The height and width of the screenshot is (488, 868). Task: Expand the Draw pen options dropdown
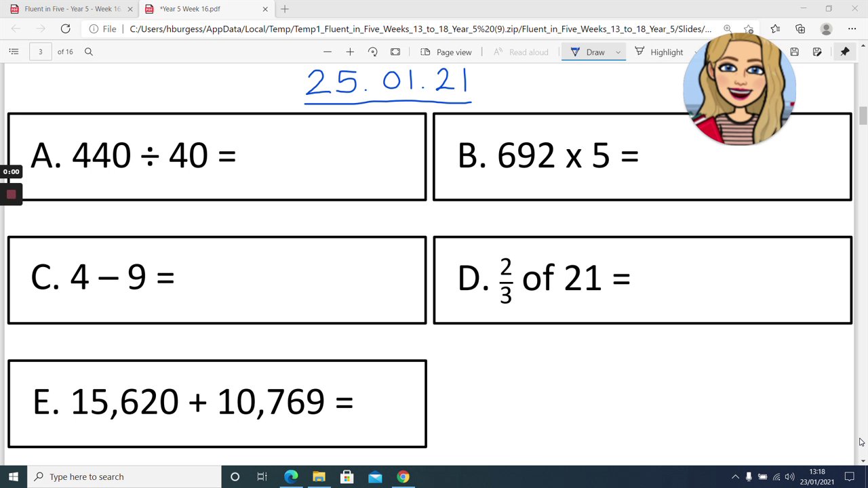(618, 52)
